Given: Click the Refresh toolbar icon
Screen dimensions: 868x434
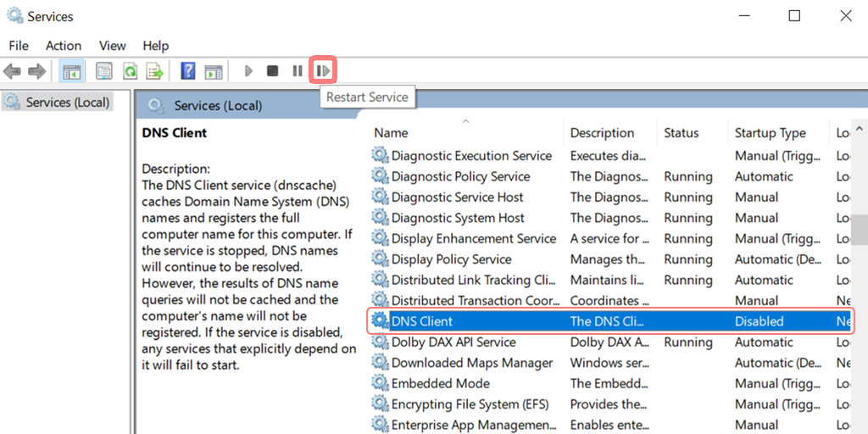Looking at the screenshot, I should point(130,71).
